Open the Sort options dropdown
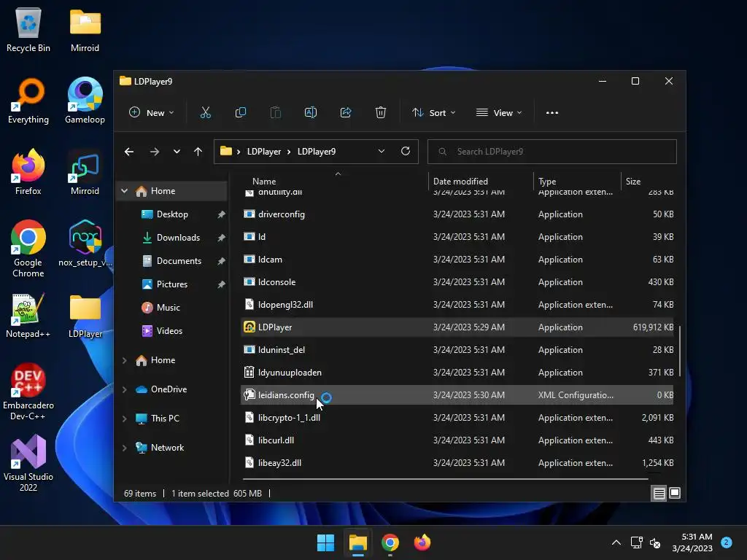Image resolution: width=747 pixels, height=560 pixels. pyautogui.click(x=434, y=113)
